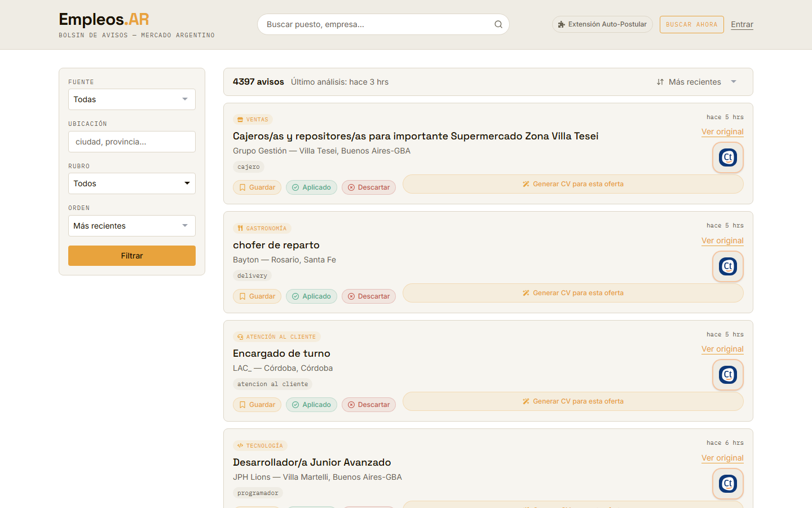
Task: Open the Encargado de turno job title
Action: [x=281, y=353]
